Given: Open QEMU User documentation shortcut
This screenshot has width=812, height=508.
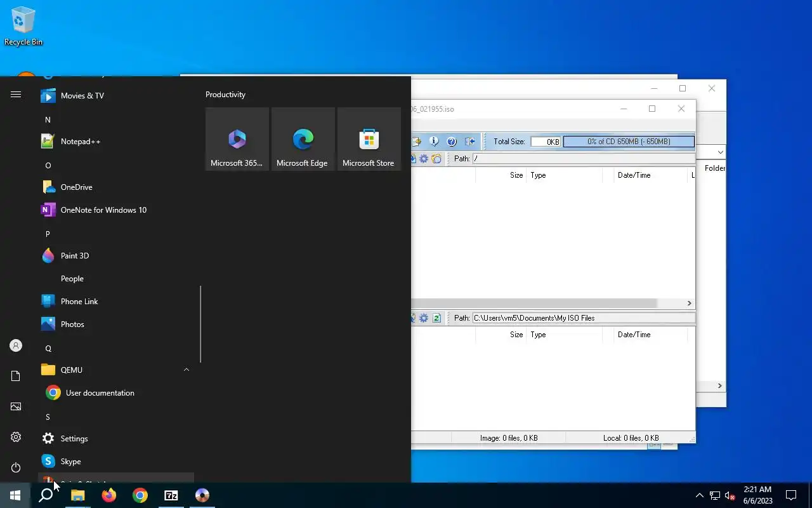Looking at the screenshot, I should pos(115,393).
